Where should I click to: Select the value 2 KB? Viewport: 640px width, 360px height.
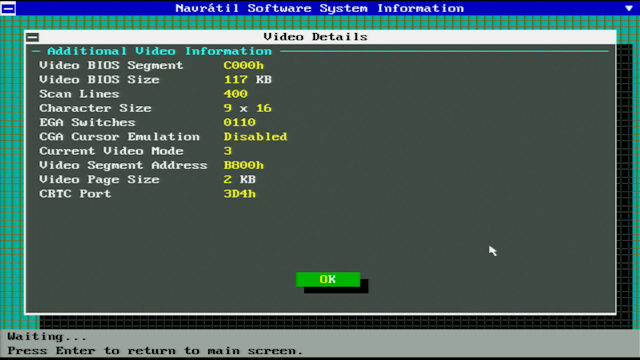(240, 180)
